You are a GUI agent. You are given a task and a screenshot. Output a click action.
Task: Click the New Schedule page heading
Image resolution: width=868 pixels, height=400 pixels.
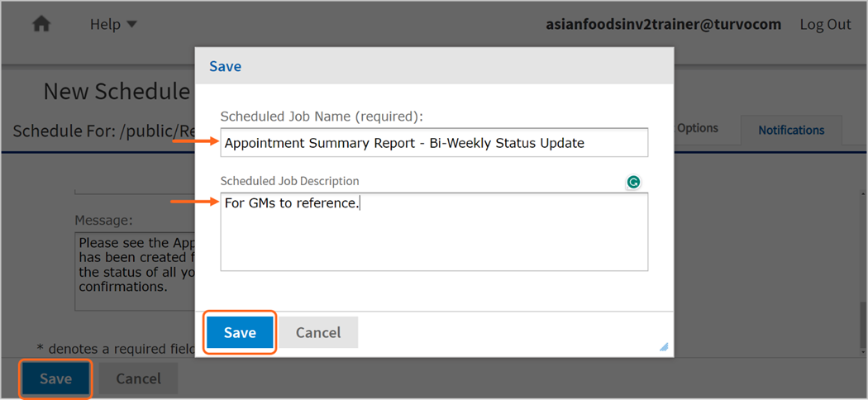click(x=117, y=91)
